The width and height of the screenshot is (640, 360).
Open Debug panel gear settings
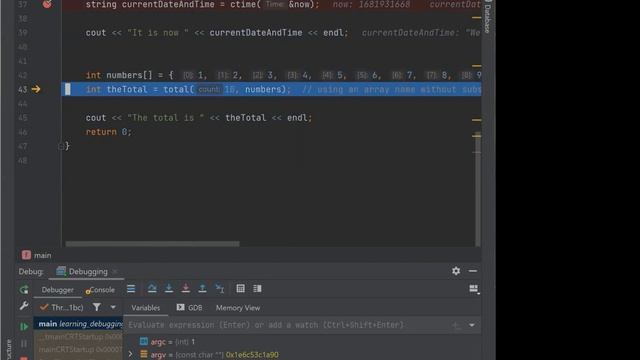tap(456, 271)
